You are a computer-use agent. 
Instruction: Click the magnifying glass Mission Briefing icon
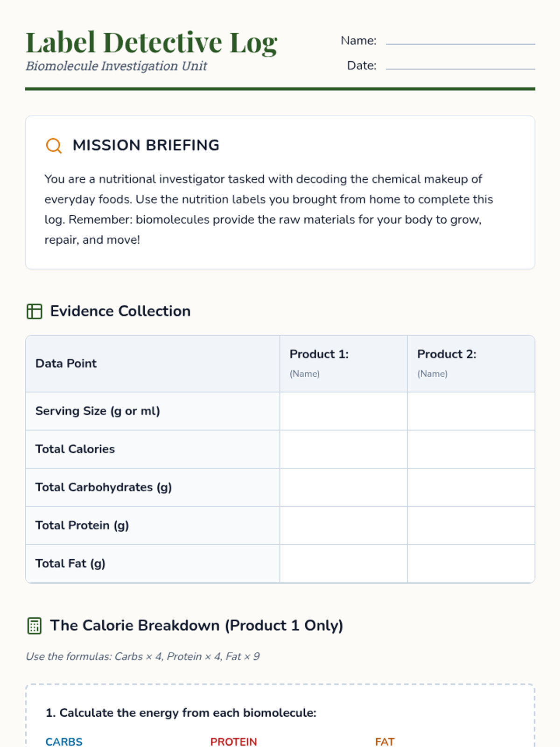click(x=54, y=146)
